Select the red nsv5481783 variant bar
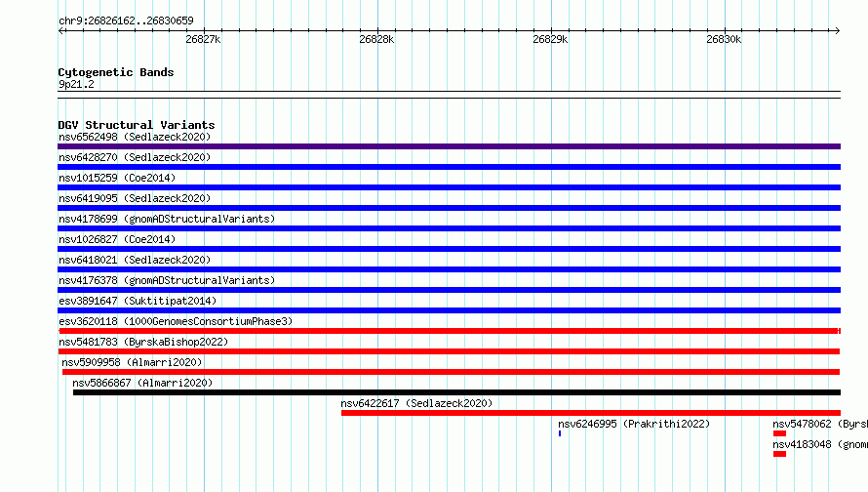Screen dimensions: 868x492 [x=449, y=351]
